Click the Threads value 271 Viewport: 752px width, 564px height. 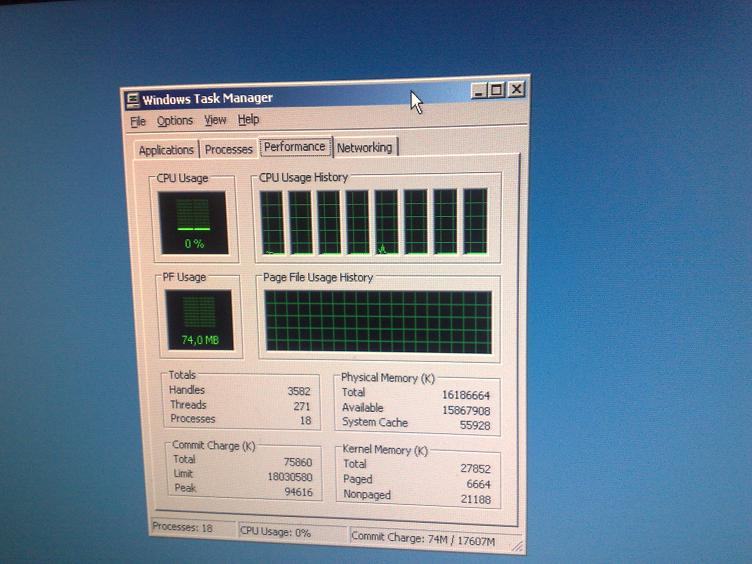point(302,406)
